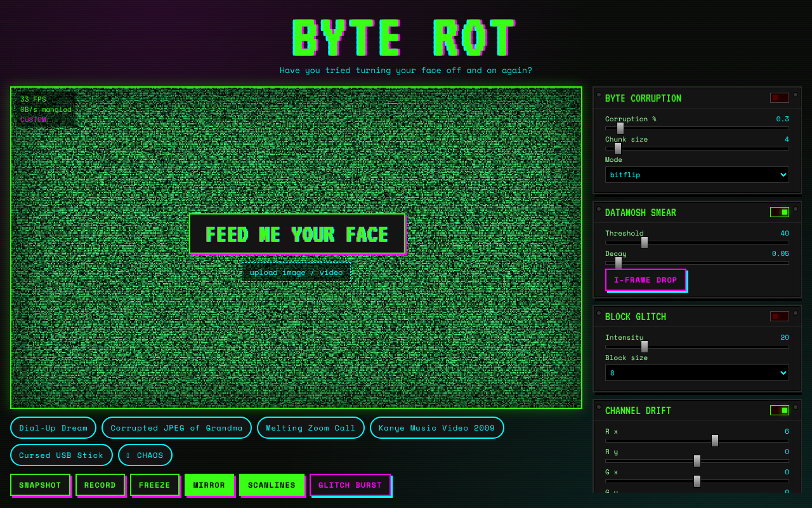Adjust the G x channel slider

(x=697, y=481)
